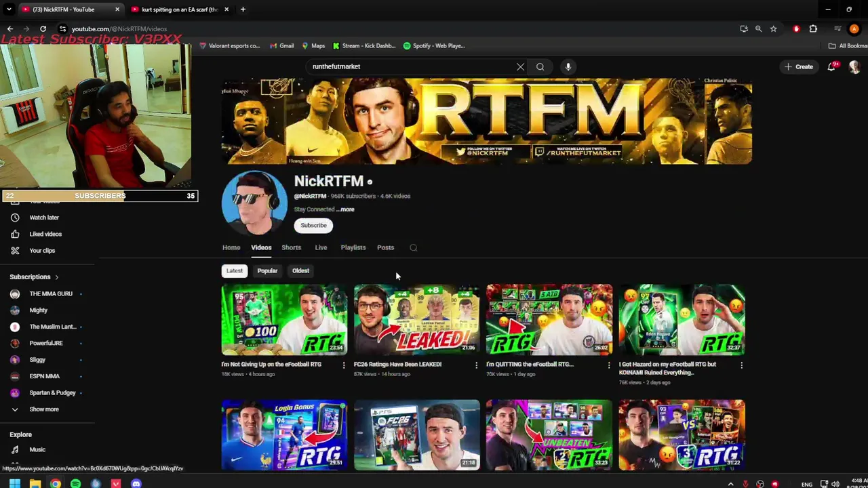Click the Subscribe button
The height and width of the screenshot is (488, 868).
tap(313, 225)
